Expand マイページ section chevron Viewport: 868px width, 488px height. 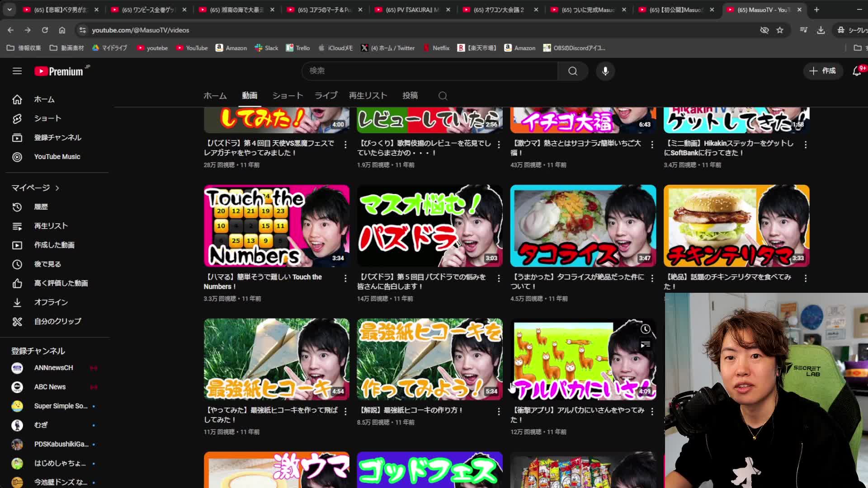pyautogui.click(x=57, y=188)
